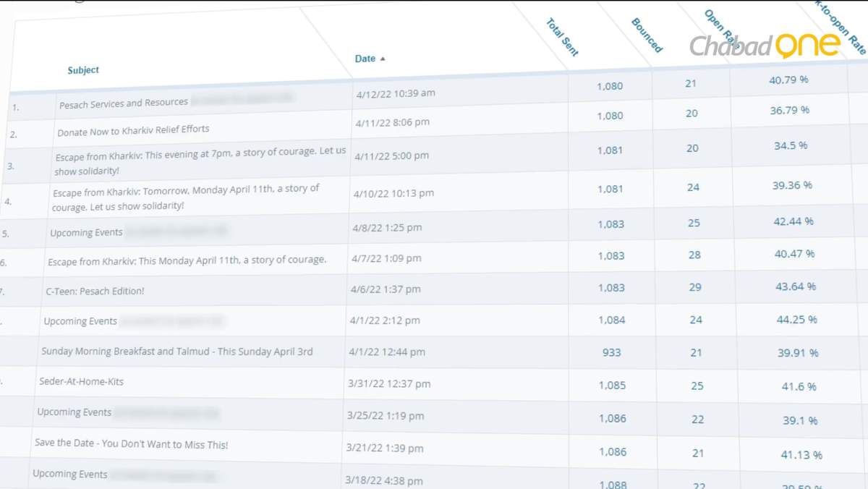
Task: Select the date 4/8/22 1:25 pm
Action: click(386, 227)
